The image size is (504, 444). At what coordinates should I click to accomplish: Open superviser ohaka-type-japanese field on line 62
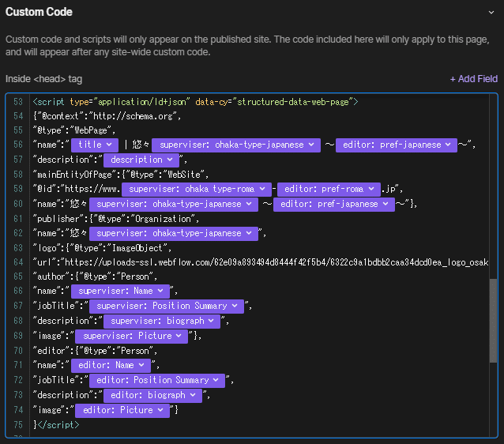(x=174, y=233)
